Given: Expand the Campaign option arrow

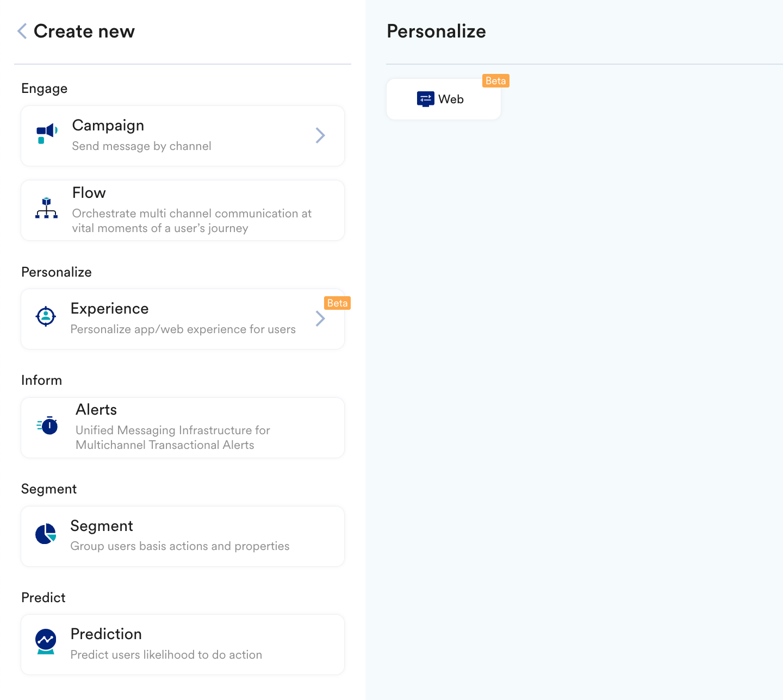Looking at the screenshot, I should (x=320, y=135).
